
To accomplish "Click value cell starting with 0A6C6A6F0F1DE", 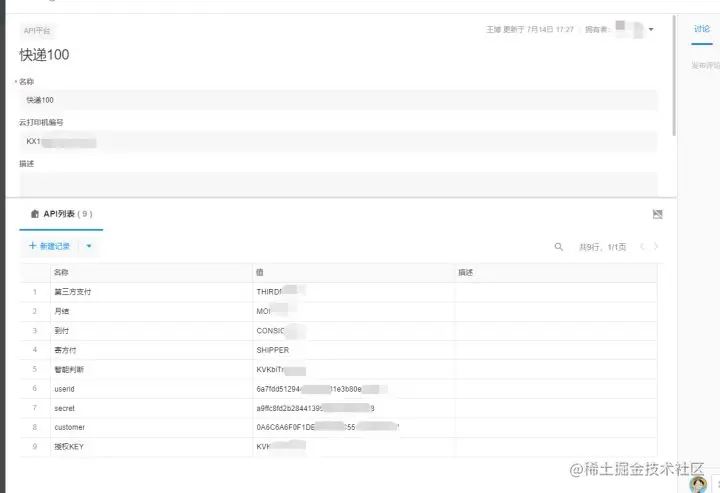I will point(354,427).
